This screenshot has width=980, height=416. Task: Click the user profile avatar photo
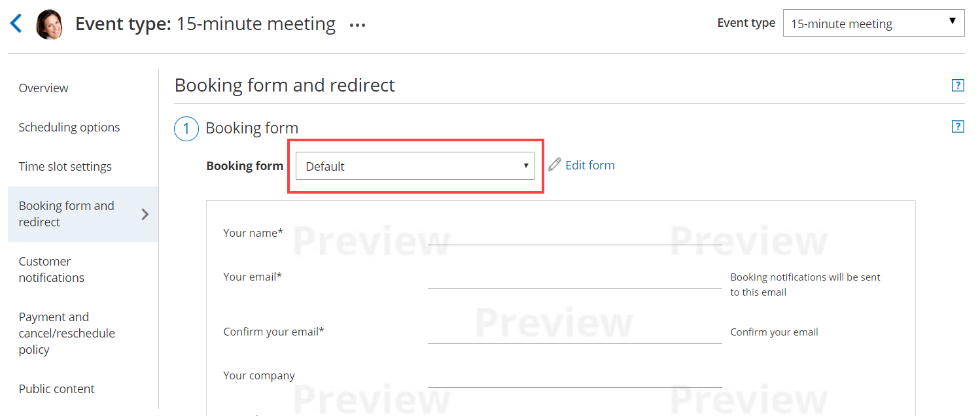[x=49, y=25]
